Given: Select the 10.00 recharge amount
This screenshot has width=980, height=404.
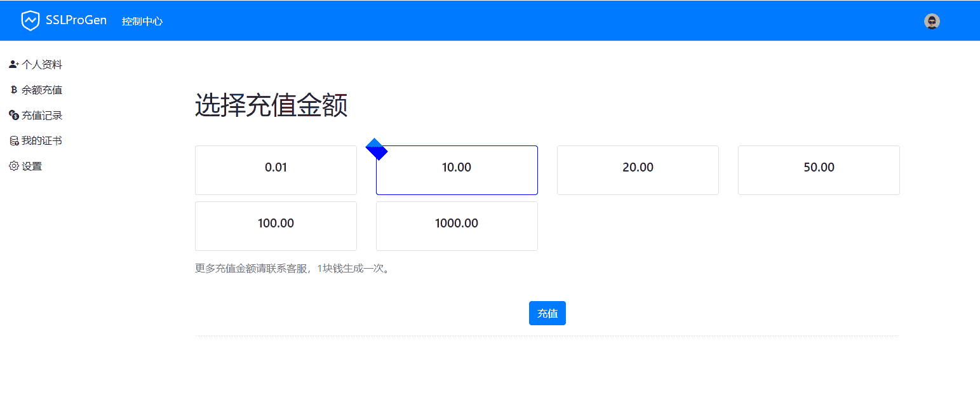Looking at the screenshot, I should coord(457,170).
